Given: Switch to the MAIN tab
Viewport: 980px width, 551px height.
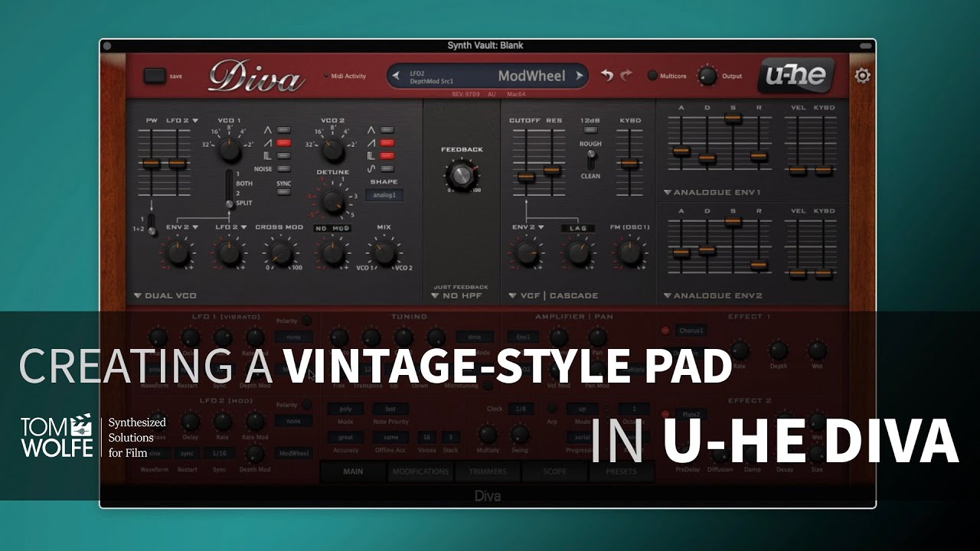Looking at the screenshot, I should [353, 471].
